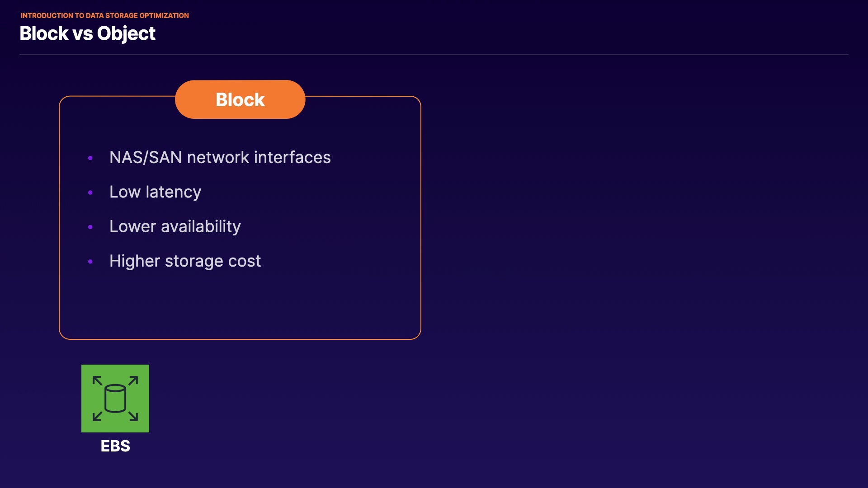Click the bullet dot beside Lower availability
This screenshot has height=488, width=868.
[x=90, y=227]
